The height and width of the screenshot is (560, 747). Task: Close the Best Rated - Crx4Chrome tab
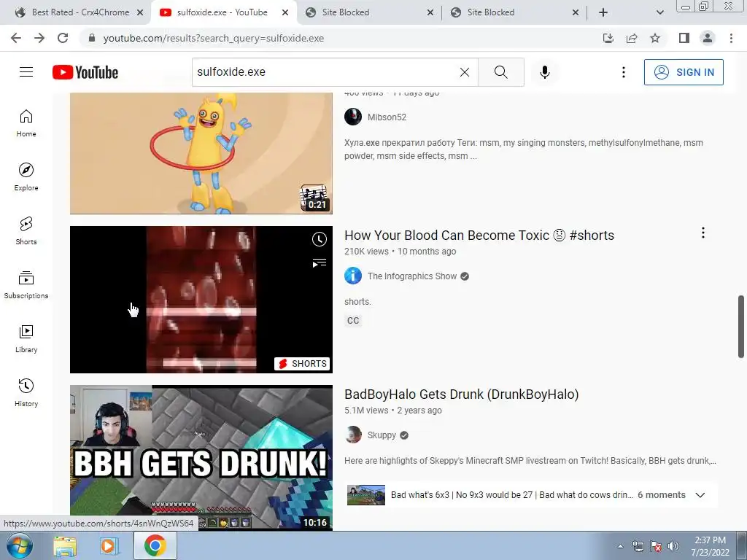click(x=140, y=13)
